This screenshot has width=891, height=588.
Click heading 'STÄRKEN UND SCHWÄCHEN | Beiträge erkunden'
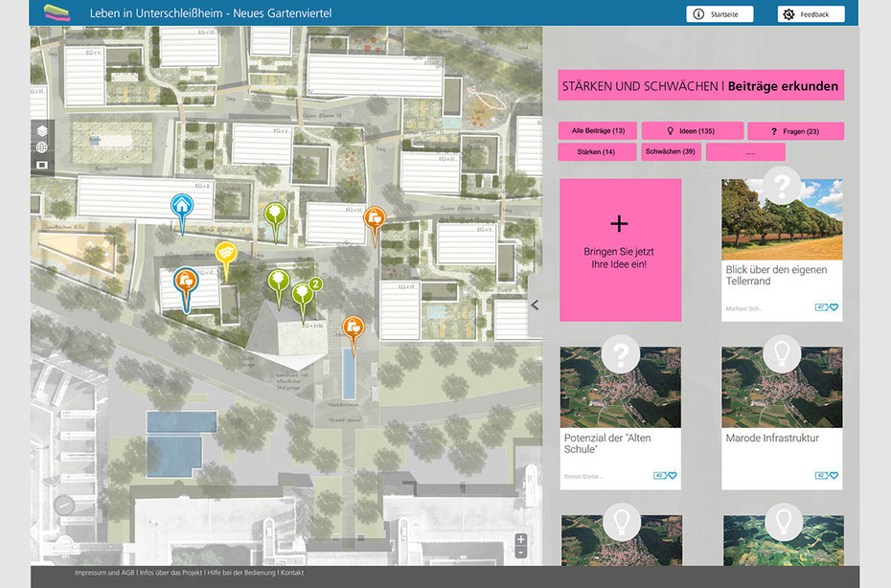(700, 86)
